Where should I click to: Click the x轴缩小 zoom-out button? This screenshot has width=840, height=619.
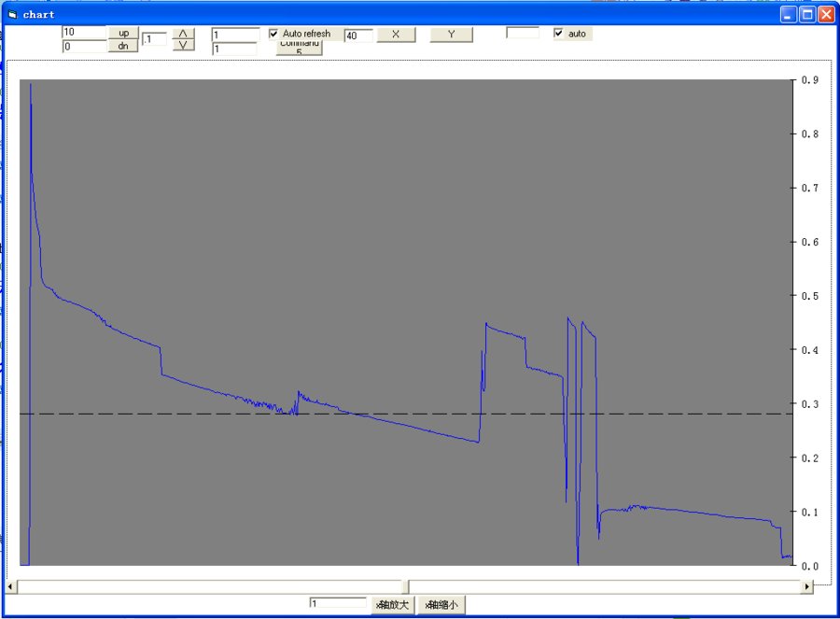pyautogui.click(x=441, y=605)
